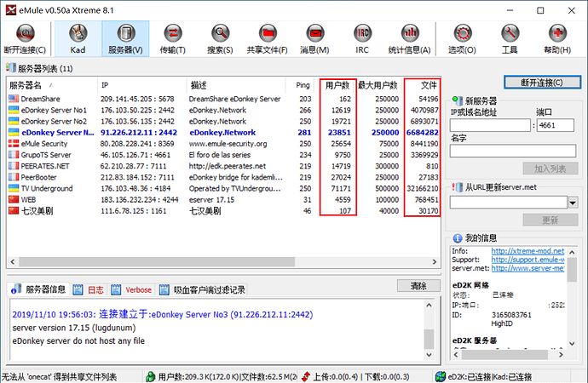Click the New Server (新服务器) panel icon
Image resolution: width=588 pixels, height=383 pixels.
[457, 100]
